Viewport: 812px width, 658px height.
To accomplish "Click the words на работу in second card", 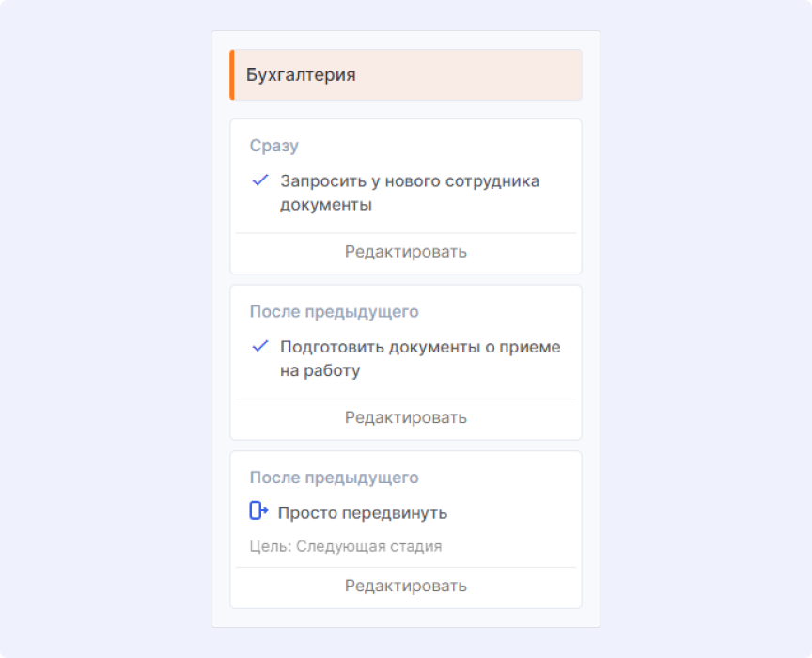I will click(x=320, y=371).
